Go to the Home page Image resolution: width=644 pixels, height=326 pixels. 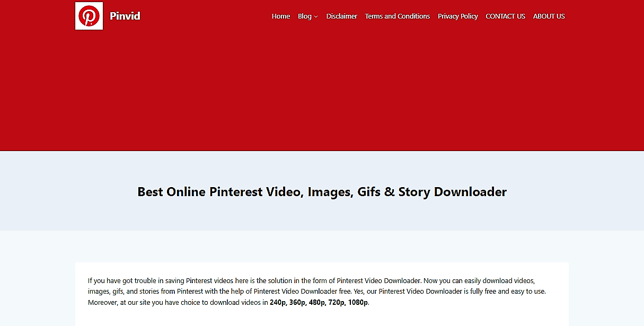coord(280,16)
